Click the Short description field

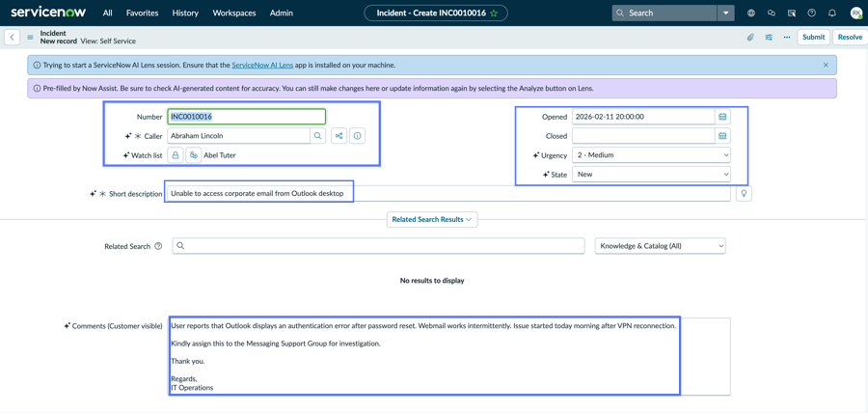(448, 193)
